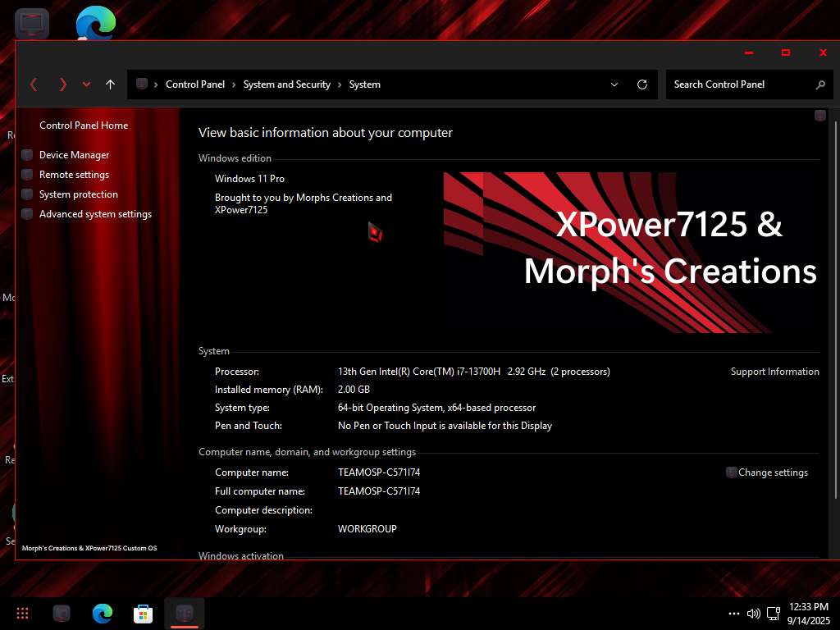
Task: Click Windows 11 Pro edition text
Action: (249, 179)
